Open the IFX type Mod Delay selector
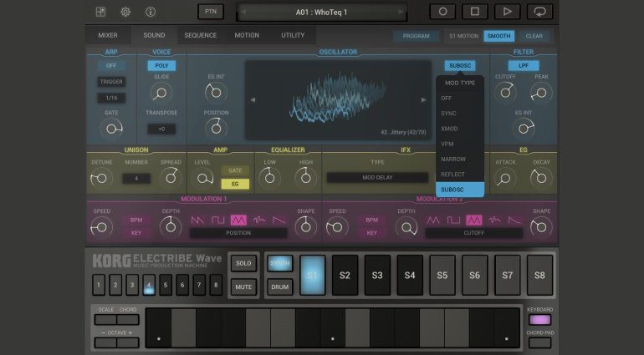644x355 pixels. click(377, 178)
